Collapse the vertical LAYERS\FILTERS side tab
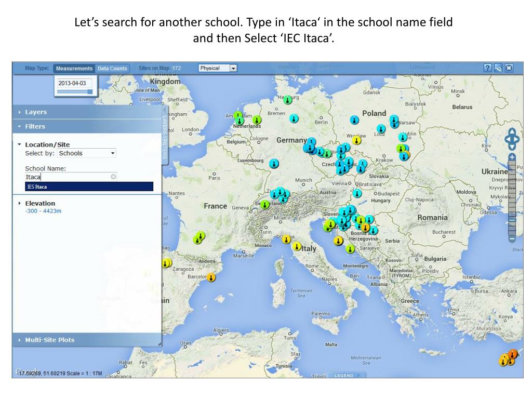 pos(165,136)
